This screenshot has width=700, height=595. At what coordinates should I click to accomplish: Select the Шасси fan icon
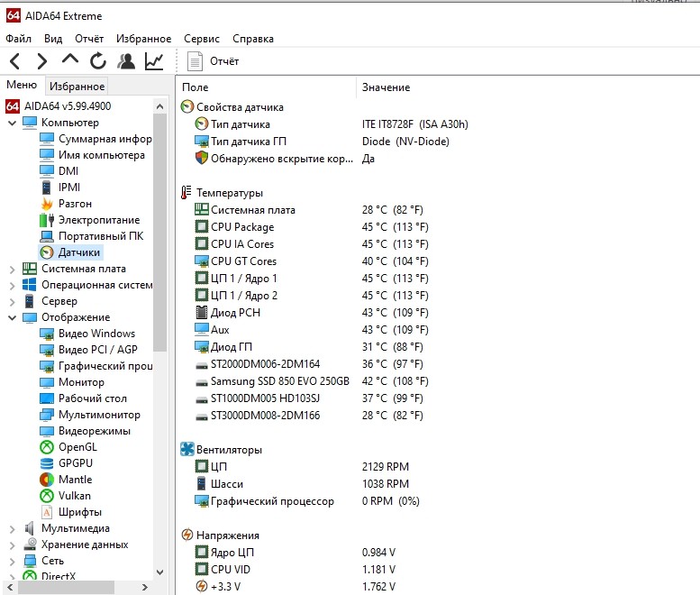pyautogui.click(x=201, y=483)
